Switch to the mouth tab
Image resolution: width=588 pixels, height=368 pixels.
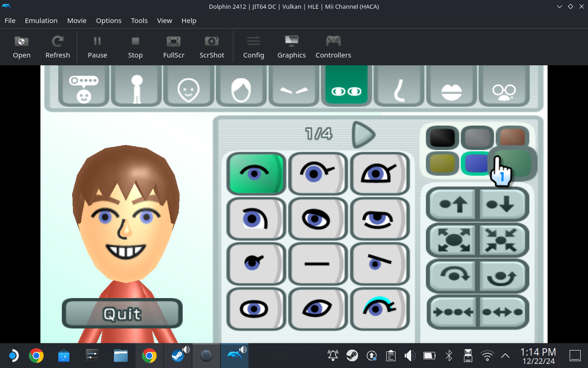point(452,86)
